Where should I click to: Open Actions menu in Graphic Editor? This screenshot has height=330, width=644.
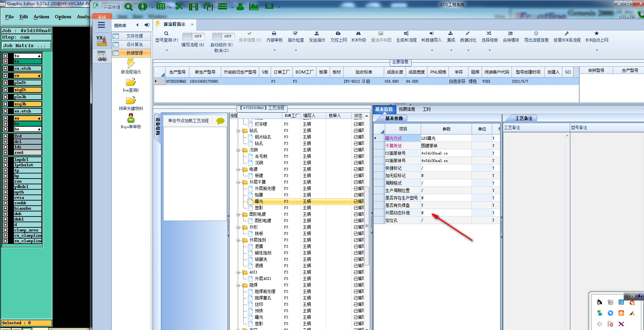[x=41, y=17]
